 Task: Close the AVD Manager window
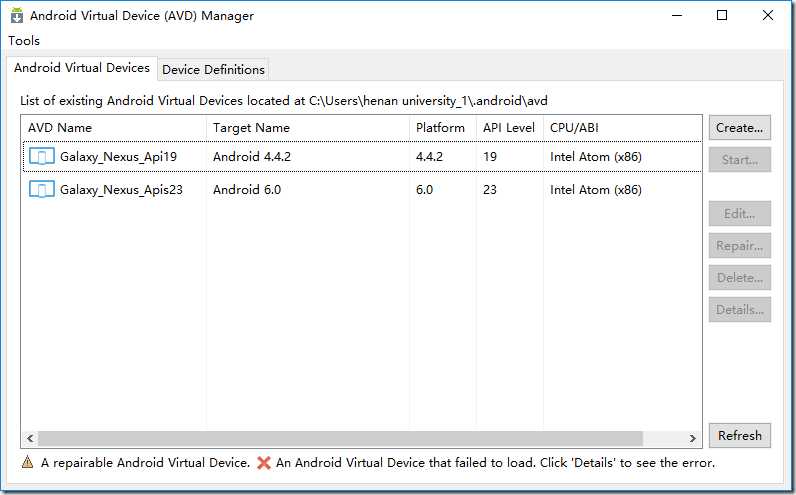(x=768, y=15)
